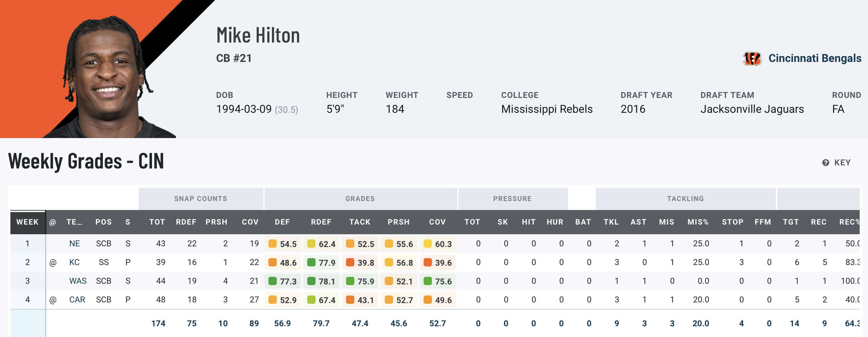Click the week 1 yellow RDEF grade swatch
Viewport: 868px width, 337px height.
tap(311, 244)
